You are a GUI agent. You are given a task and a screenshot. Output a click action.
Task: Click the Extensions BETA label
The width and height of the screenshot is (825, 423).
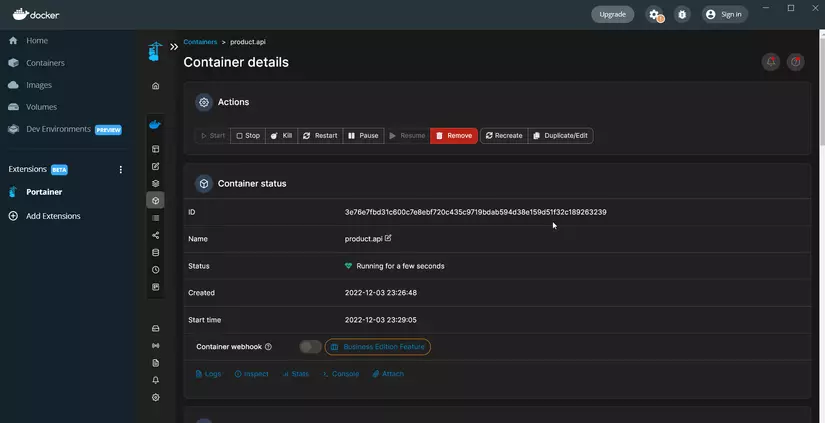click(x=38, y=169)
